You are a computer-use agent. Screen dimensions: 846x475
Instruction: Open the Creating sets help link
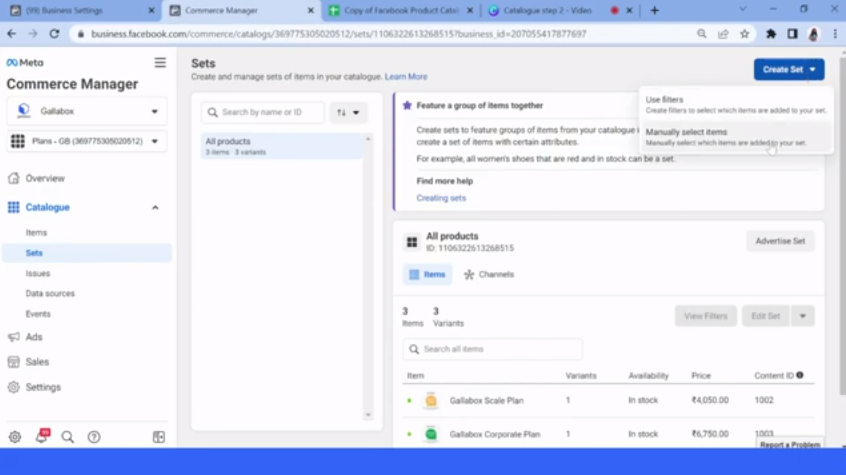pyautogui.click(x=441, y=198)
